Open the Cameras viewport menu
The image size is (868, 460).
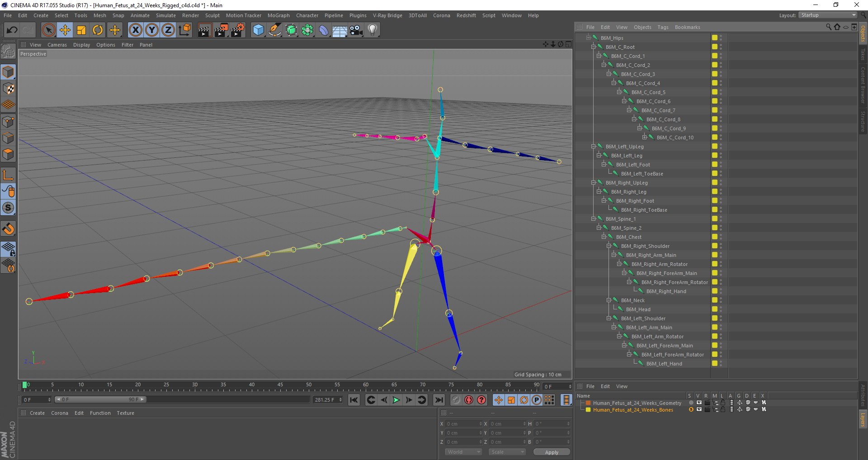57,45
